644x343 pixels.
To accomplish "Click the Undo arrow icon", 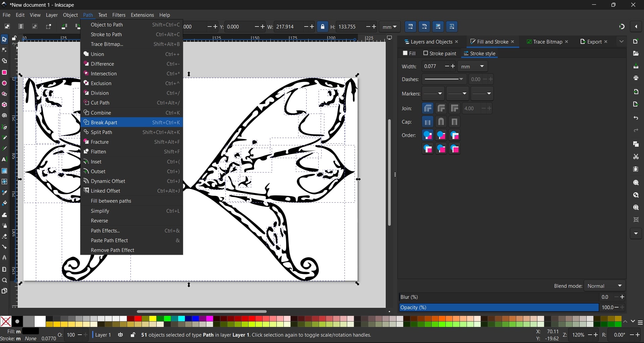I will [x=636, y=118].
